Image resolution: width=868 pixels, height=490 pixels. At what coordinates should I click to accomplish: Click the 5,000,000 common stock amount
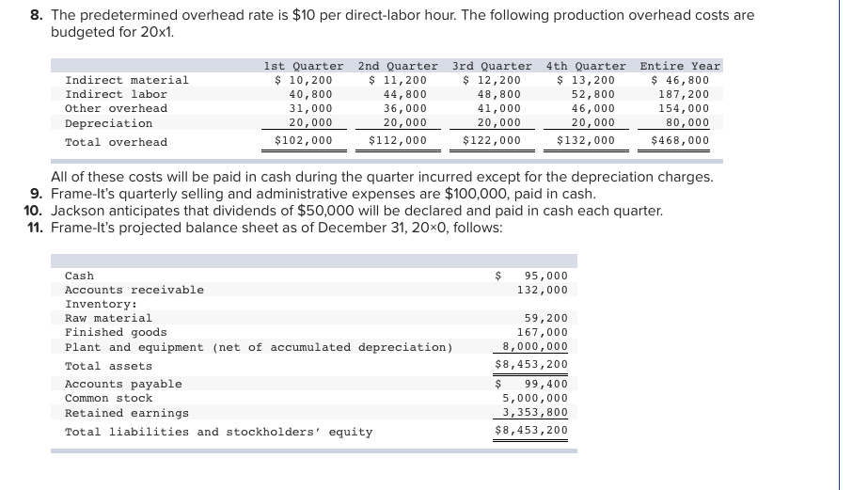[535, 399]
